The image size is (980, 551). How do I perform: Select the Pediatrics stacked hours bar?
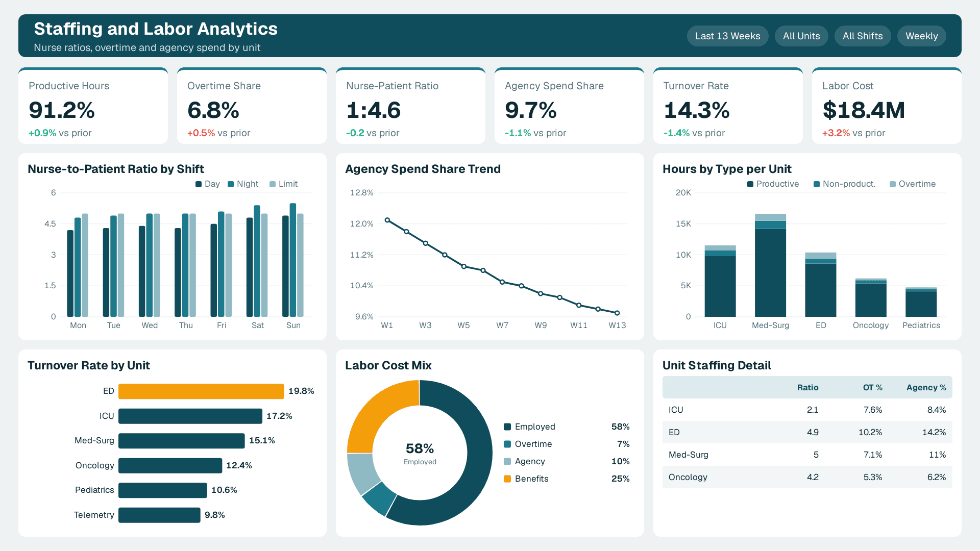point(921,302)
